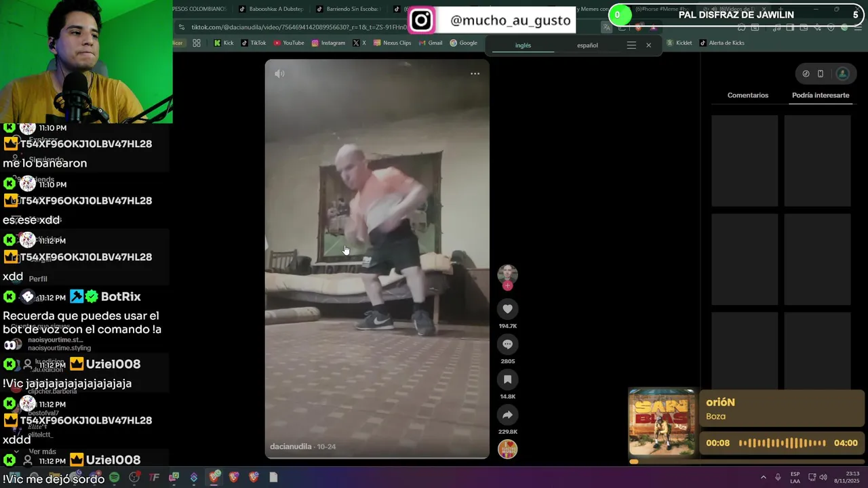
Task: Share the video with the arrow icon
Action: click(x=507, y=415)
